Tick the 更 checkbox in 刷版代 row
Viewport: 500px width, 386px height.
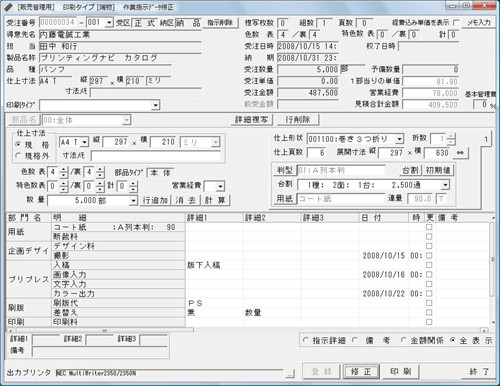429,303
